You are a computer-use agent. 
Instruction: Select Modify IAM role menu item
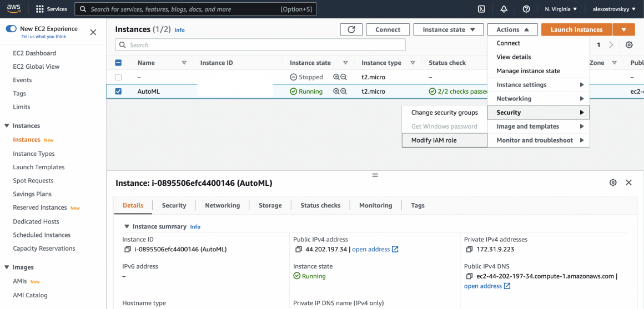click(434, 140)
